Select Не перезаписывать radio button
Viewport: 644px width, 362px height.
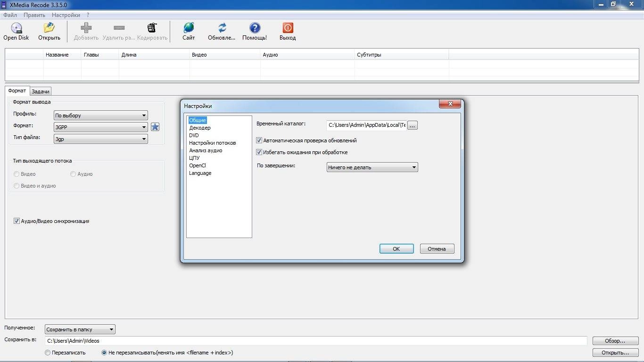click(104, 353)
